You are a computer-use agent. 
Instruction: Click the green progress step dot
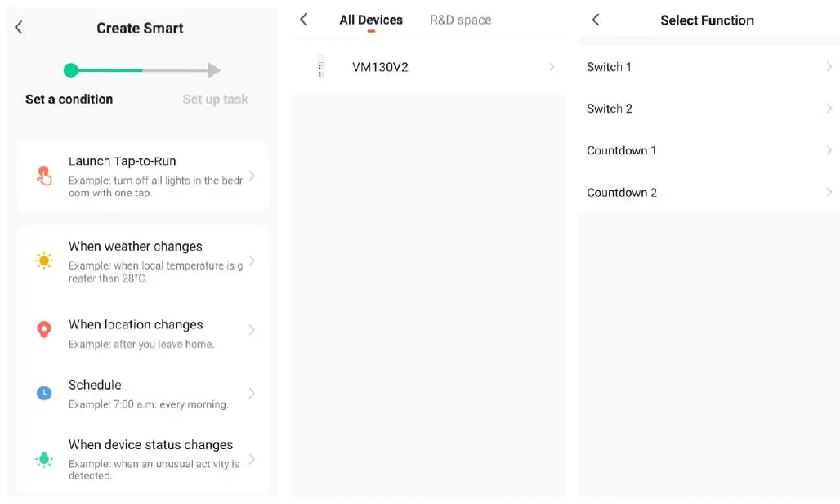[71, 70]
